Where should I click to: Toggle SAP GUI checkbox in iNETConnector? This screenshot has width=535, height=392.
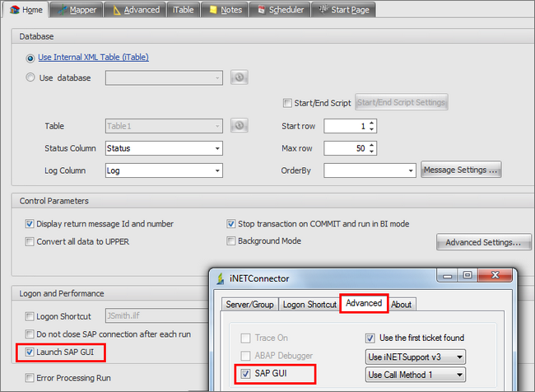click(245, 374)
